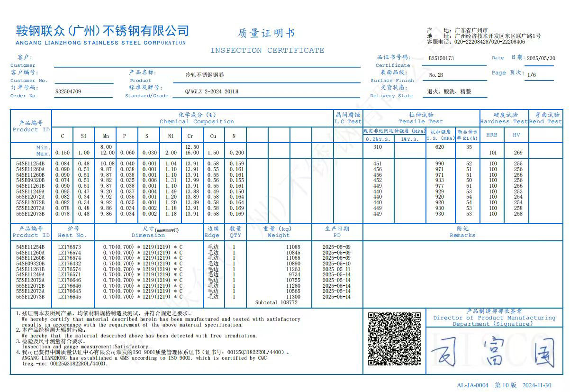Click the 'Remarks' column header

coord(462,236)
